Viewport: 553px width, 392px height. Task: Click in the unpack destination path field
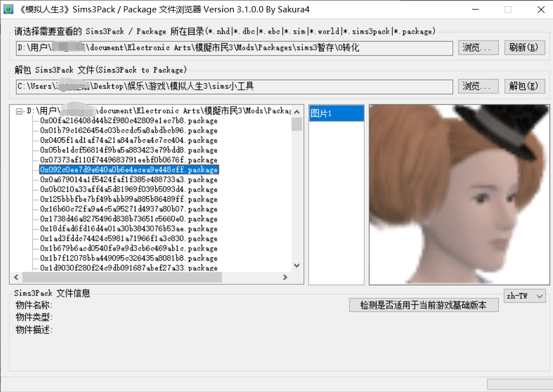click(x=234, y=86)
